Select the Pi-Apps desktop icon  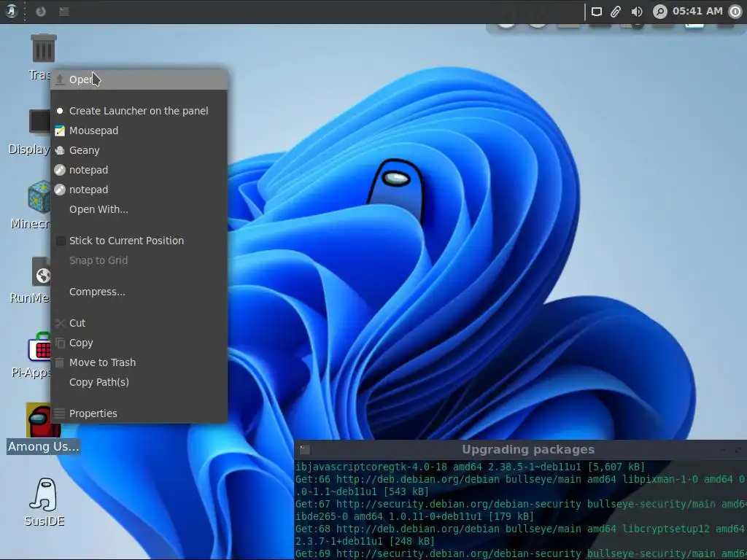pyautogui.click(x=39, y=346)
